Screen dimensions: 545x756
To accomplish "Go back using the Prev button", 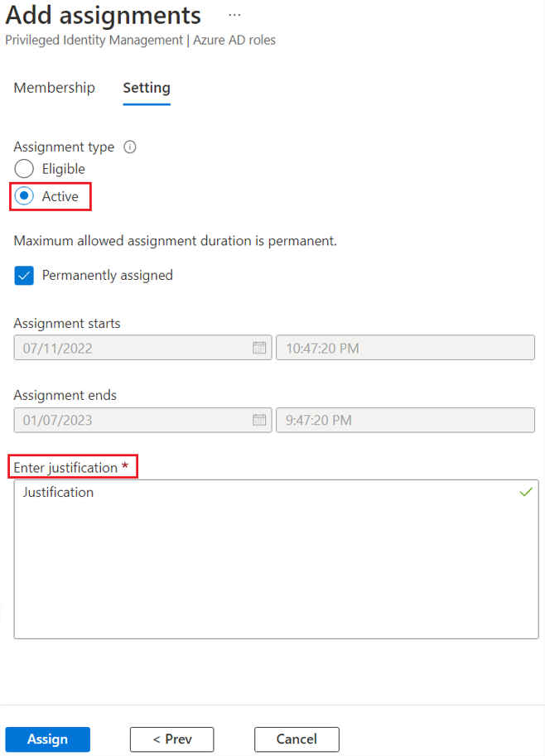I will (171, 739).
